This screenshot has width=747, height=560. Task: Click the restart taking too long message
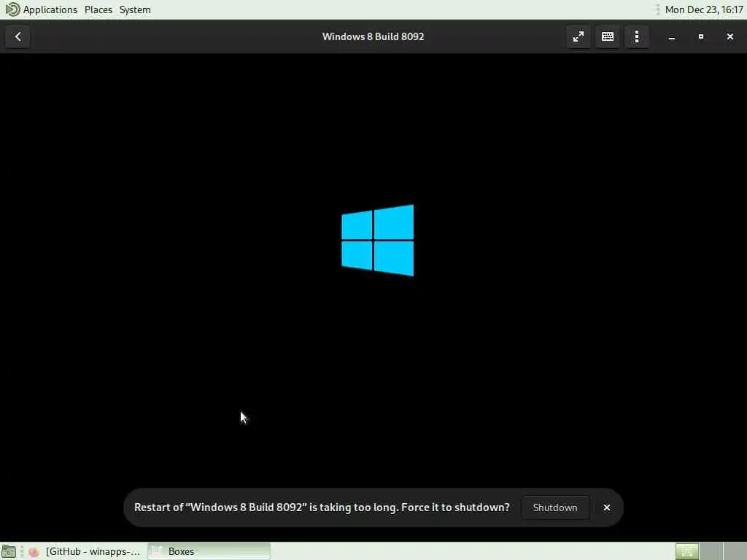coord(322,507)
